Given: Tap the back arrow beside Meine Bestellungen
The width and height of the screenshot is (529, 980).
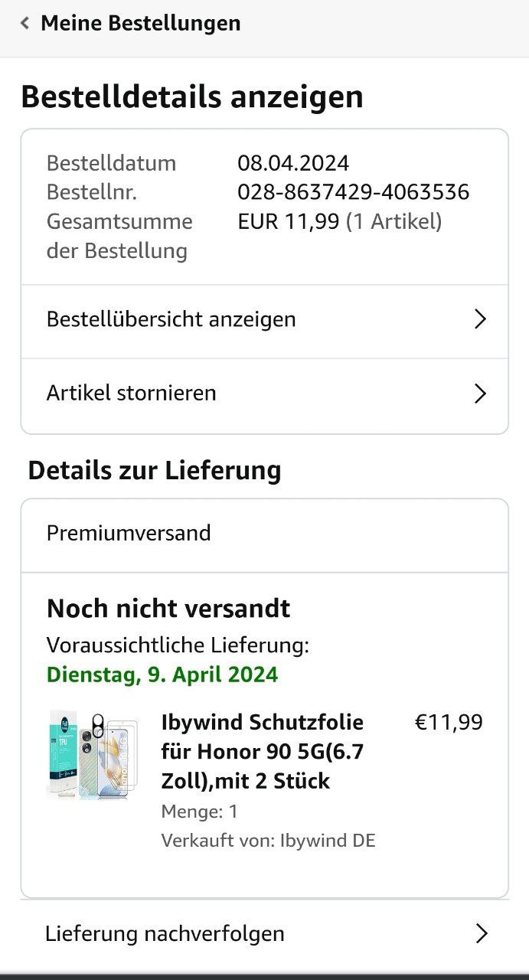Looking at the screenshot, I should point(24,24).
